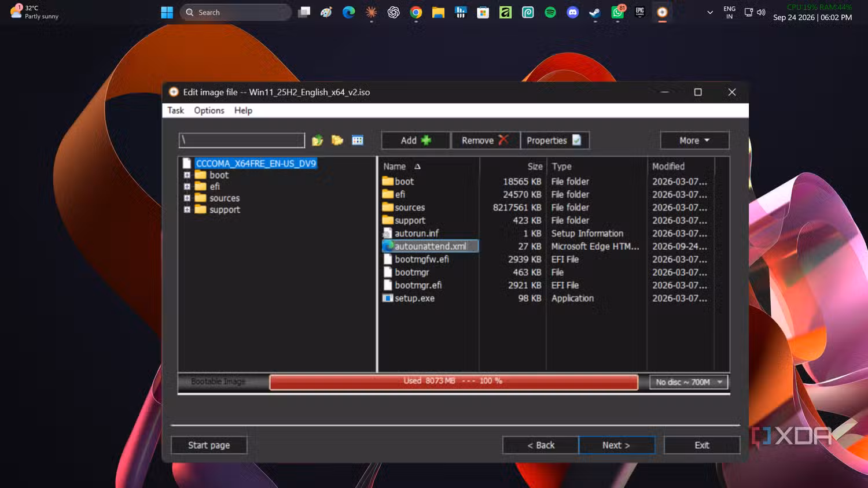
Task: Open Properties for the selected file
Action: [554, 141]
